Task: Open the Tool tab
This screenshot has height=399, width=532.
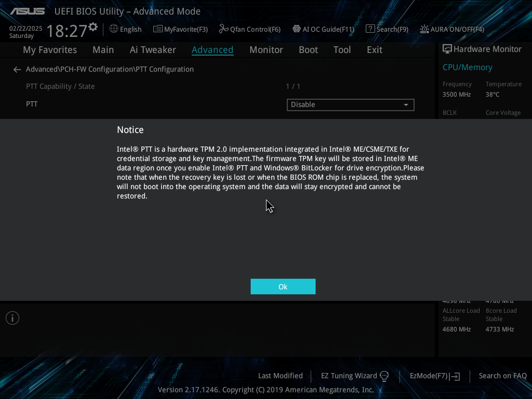Action: [342, 50]
